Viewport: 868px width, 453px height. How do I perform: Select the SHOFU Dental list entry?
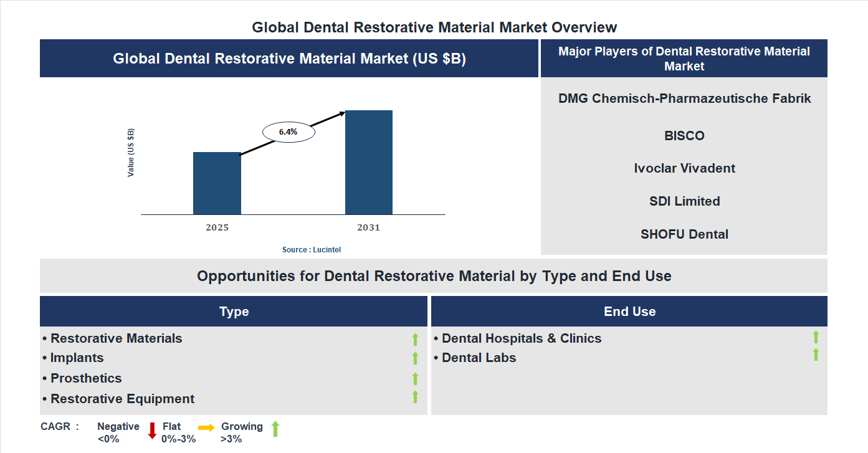tap(684, 234)
